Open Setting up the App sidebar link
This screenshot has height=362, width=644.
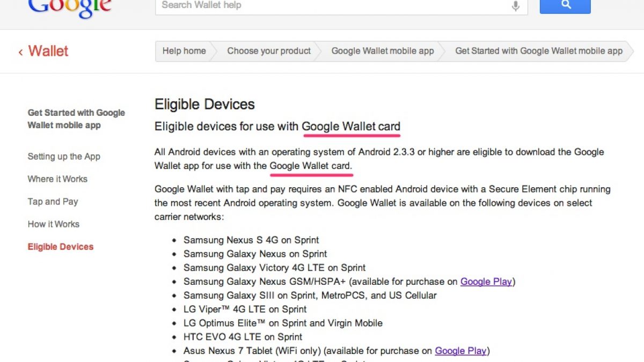64,157
